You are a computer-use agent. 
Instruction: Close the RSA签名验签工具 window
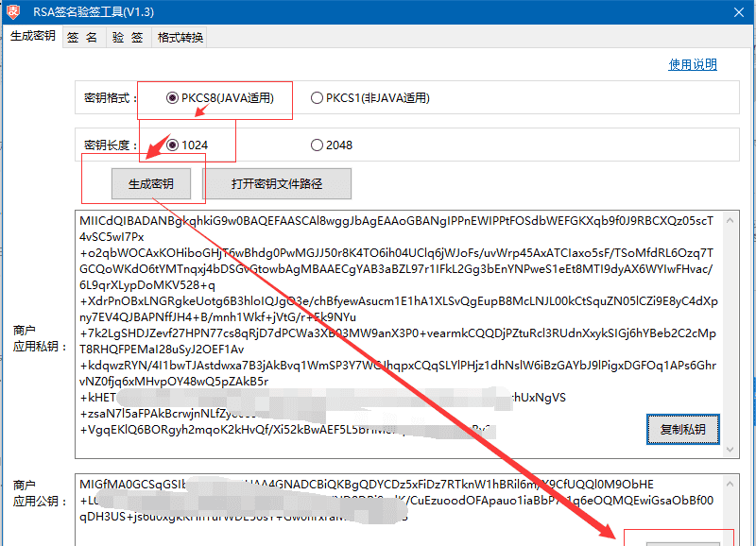(739, 12)
